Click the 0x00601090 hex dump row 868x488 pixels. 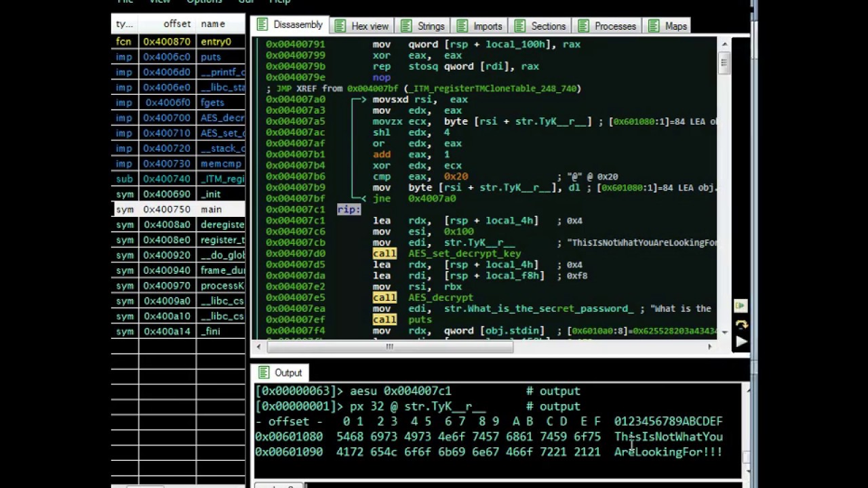pyautogui.click(x=489, y=452)
